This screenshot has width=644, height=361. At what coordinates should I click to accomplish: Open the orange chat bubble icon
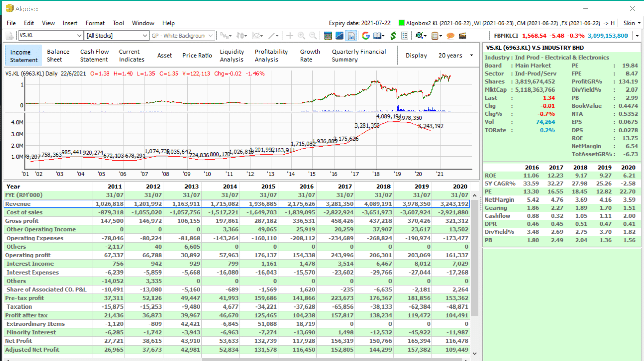point(450,36)
